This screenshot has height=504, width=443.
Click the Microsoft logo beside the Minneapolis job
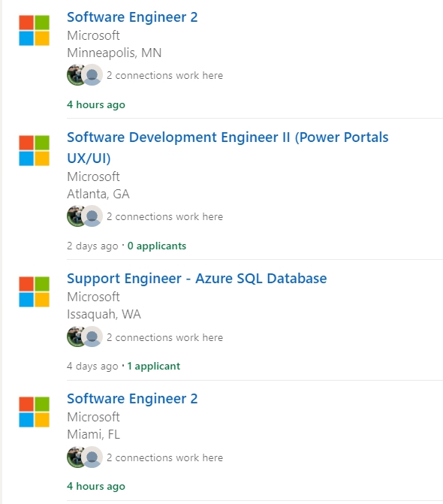tap(34, 30)
